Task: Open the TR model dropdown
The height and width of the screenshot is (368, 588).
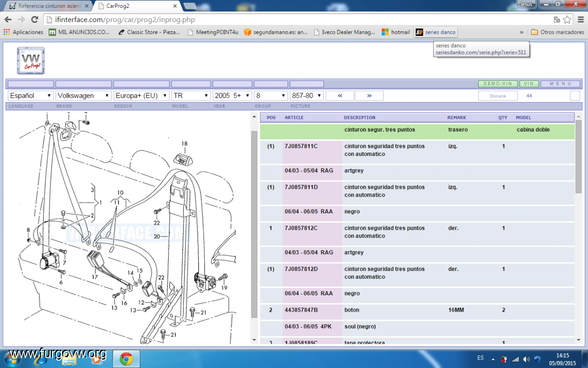Action: 191,96
